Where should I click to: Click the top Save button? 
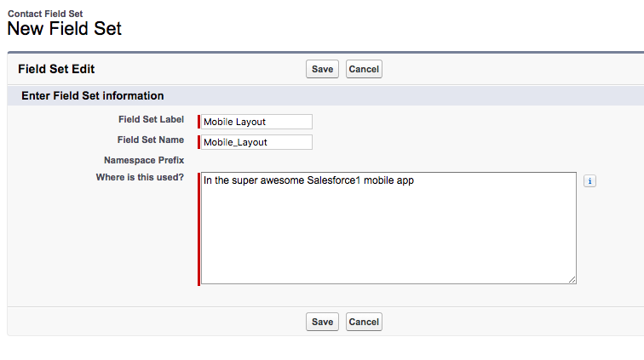click(x=322, y=69)
